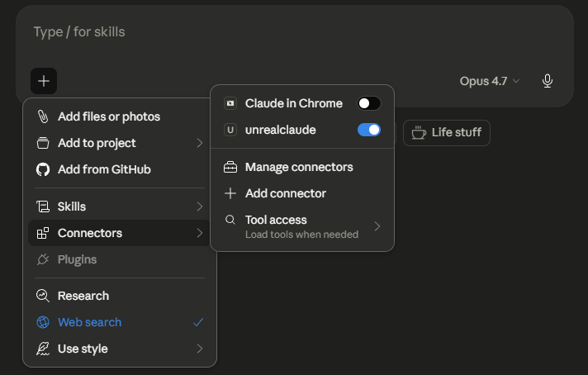The height and width of the screenshot is (375, 588).
Task: Open Manage connectors
Action: coord(302,167)
